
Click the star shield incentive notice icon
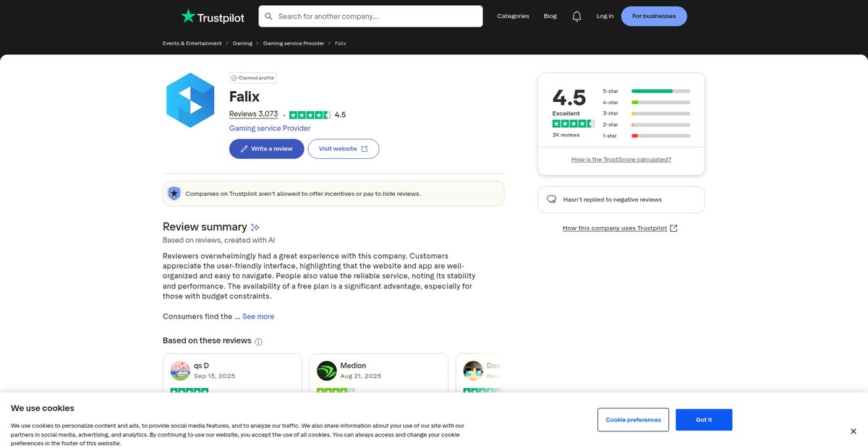coord(174,194)
